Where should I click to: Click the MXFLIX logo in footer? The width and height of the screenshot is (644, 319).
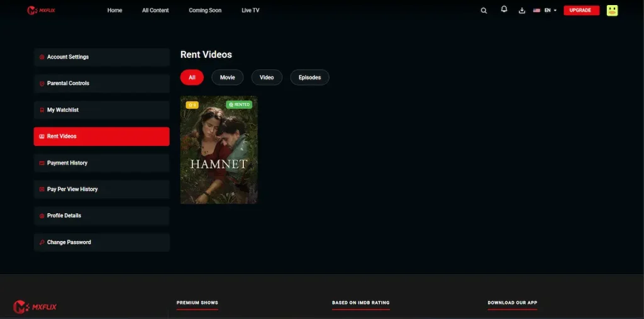click(x=35, y=306)
